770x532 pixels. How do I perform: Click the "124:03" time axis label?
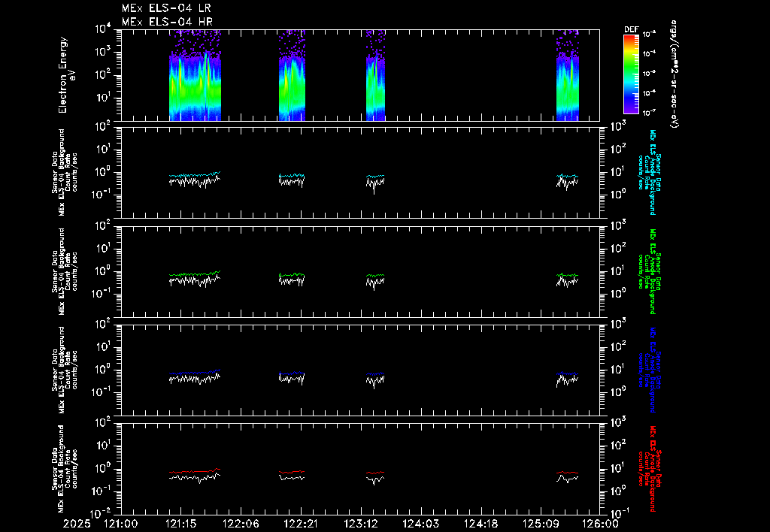(x=420, y=524)
